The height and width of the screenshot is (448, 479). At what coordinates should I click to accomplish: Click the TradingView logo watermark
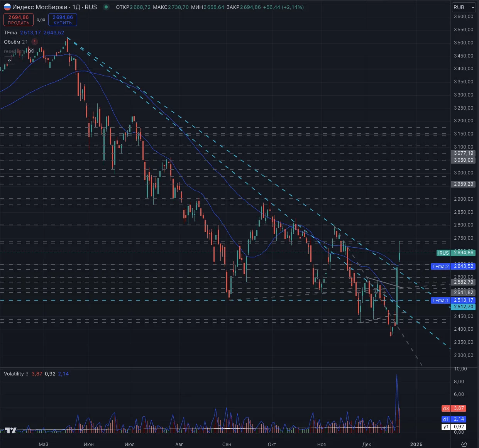[x=10, y=430]
